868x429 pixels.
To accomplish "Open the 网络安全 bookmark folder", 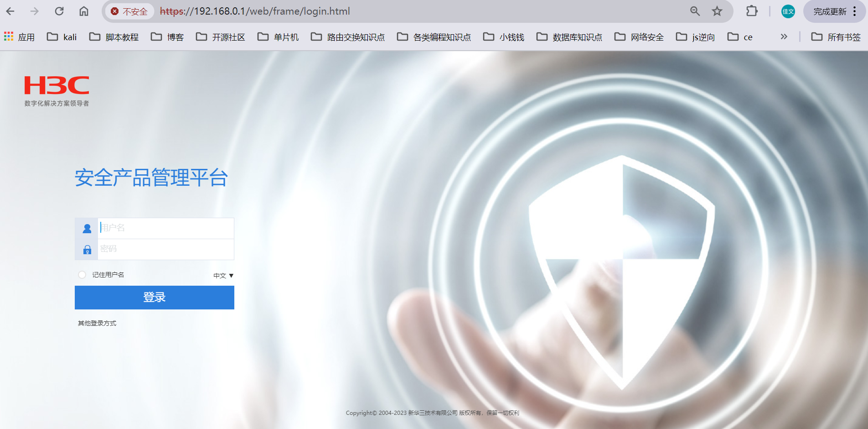I will 639,37.
